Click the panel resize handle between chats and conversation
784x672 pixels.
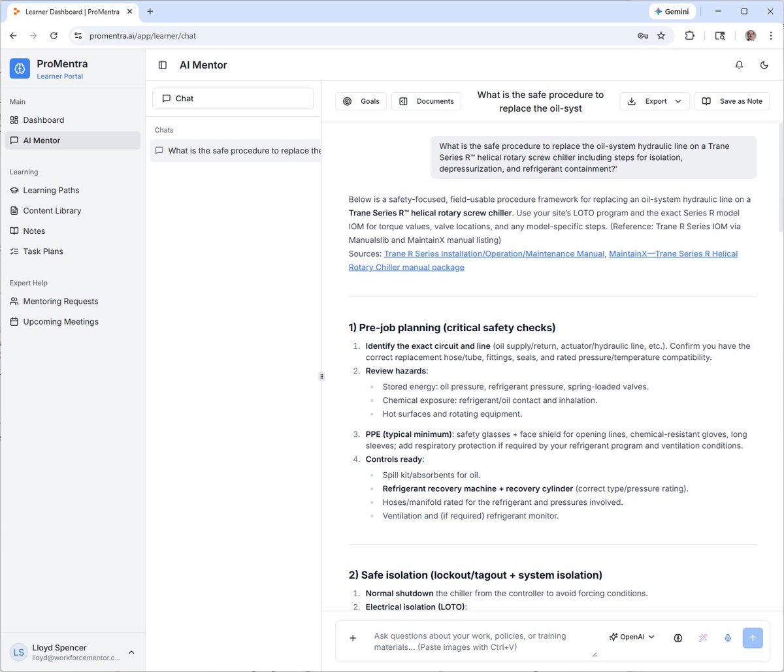(x=321, y=376)
